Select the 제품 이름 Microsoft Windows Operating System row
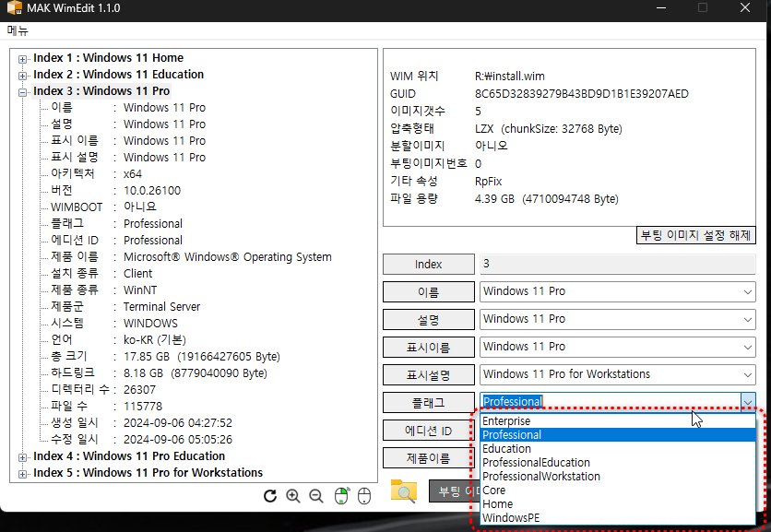This screenshot has width=771, height=532. click(x=191, y=256)
